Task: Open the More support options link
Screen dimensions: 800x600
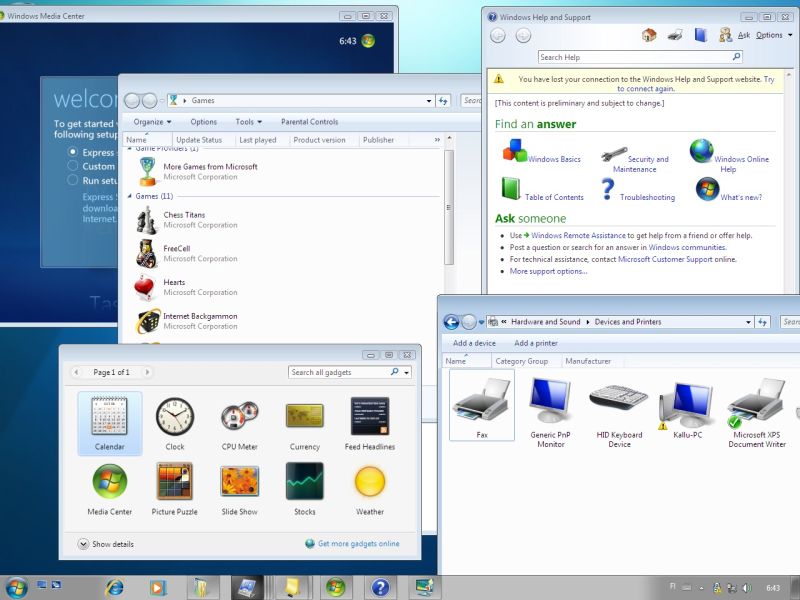Action: 548,271
